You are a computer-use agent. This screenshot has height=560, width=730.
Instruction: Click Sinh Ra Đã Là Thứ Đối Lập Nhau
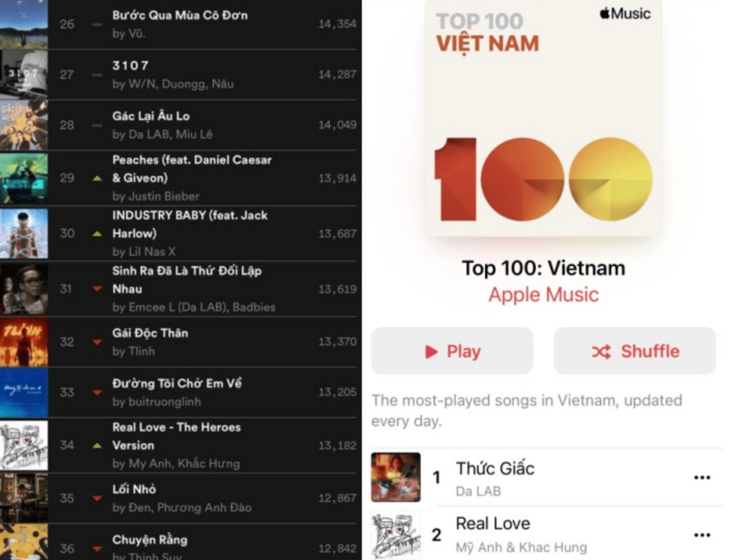[x=187, y=279]
